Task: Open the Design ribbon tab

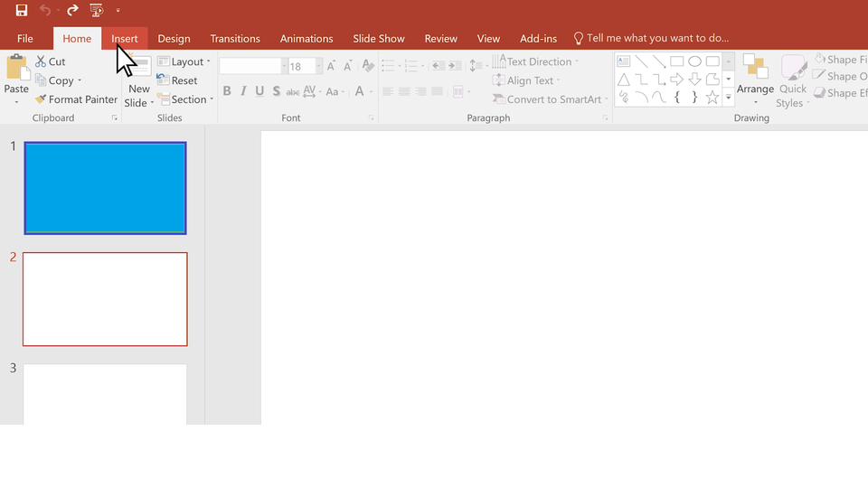Action: (174, 39)
